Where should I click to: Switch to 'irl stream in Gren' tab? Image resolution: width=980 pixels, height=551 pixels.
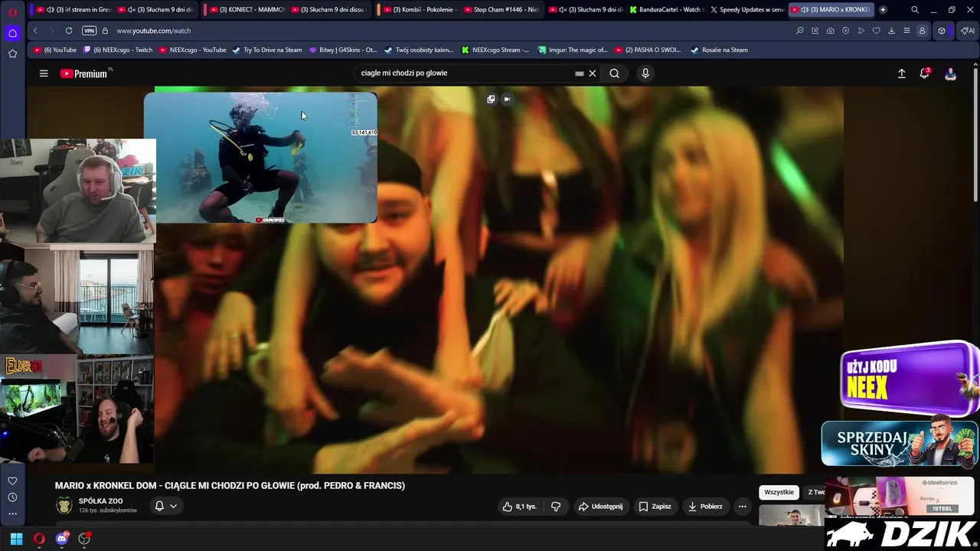(73, 10)
